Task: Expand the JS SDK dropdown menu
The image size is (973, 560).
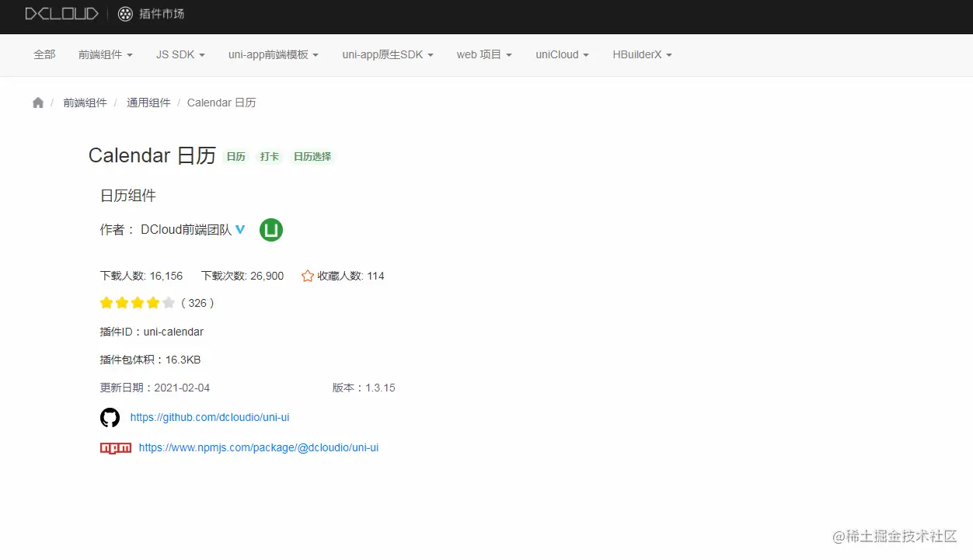Action: pos(180,54)
